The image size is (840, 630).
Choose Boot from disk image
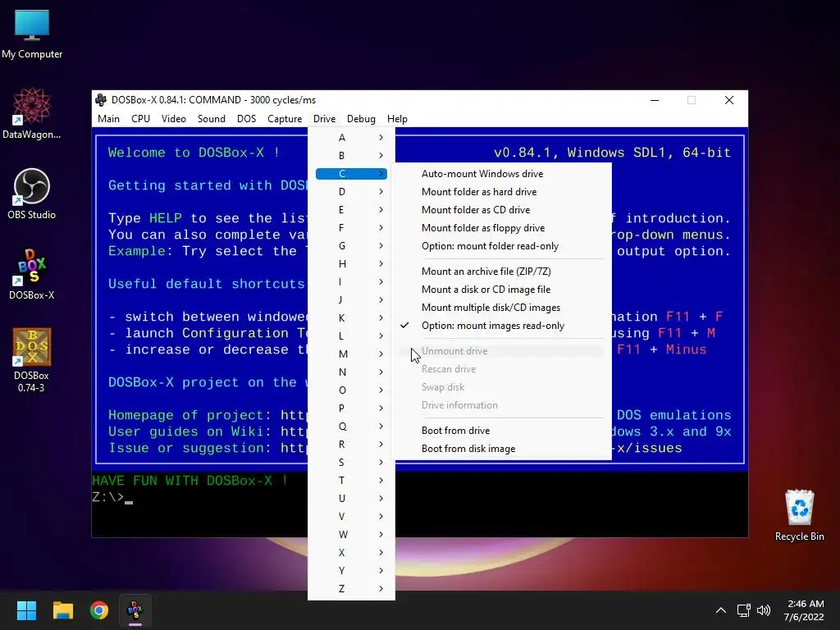pyautogui.click(x=503, y=449)
